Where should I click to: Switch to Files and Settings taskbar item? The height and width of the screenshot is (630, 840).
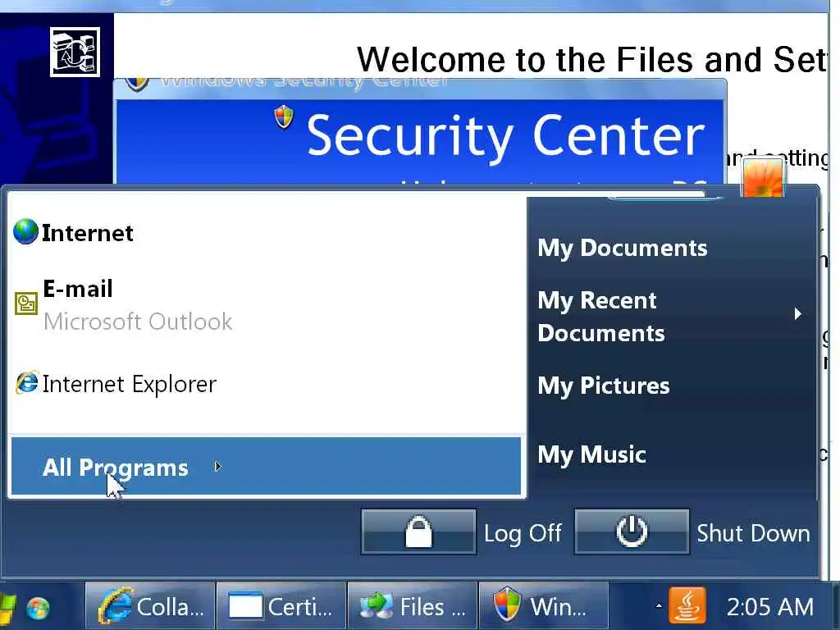point(413,607)
